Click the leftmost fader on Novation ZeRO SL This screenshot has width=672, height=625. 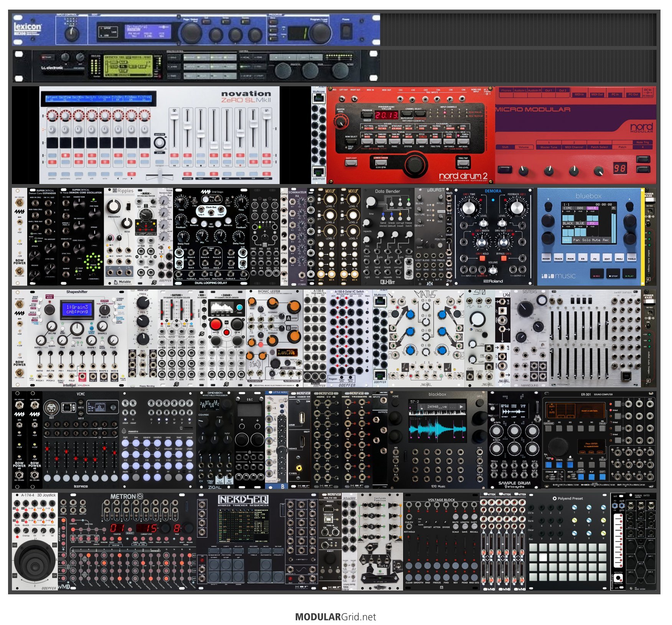point(174,115)
